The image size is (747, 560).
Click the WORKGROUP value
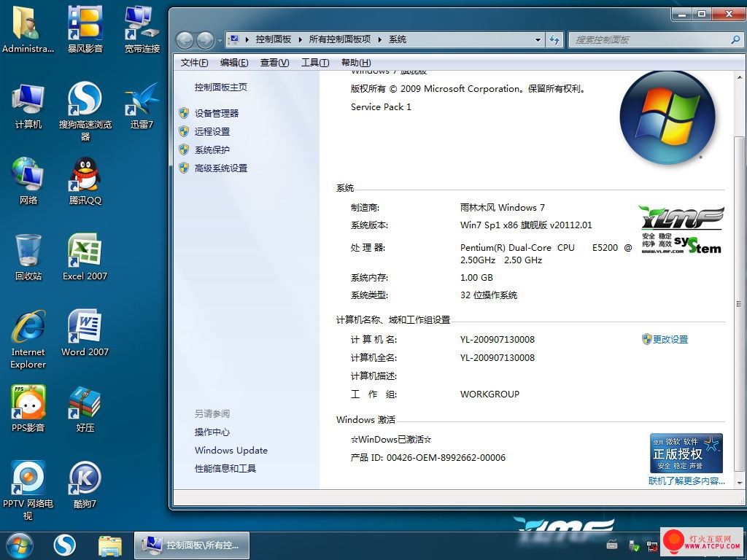coord(489,394)
